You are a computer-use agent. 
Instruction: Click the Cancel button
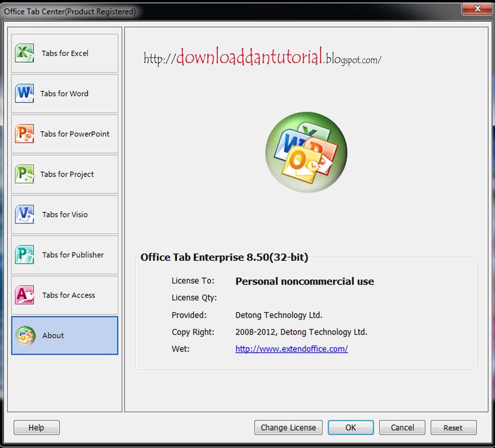(402, 428)
